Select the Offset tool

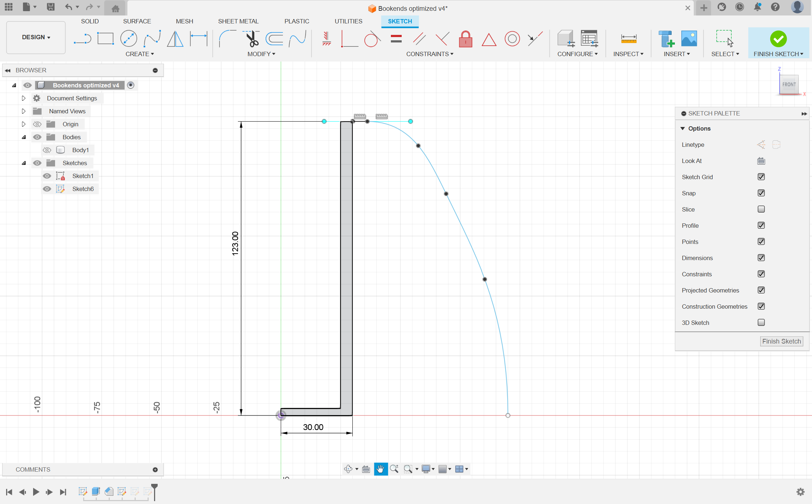tap(274, 38)
